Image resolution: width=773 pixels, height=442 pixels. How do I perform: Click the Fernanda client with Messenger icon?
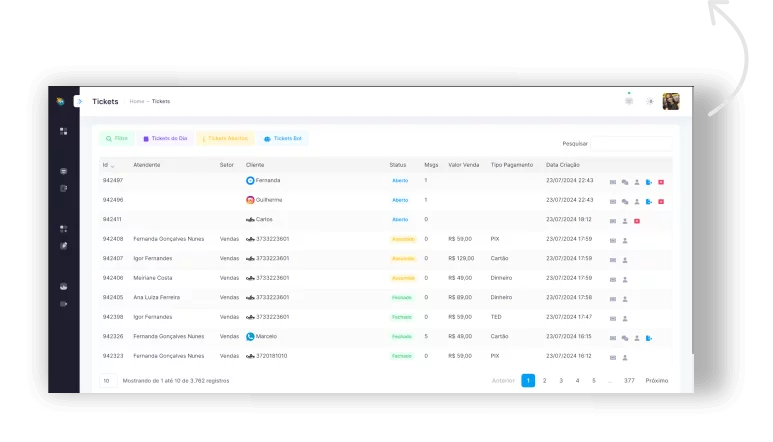tap(263, 180)
